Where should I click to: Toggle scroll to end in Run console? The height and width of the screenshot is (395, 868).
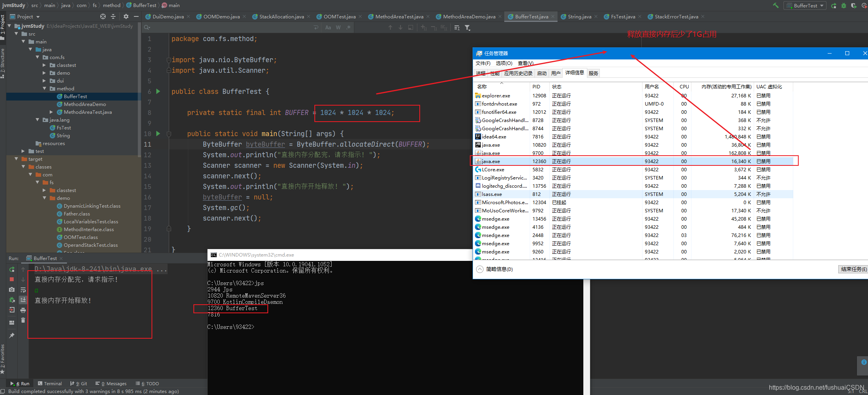coord(23,300)
